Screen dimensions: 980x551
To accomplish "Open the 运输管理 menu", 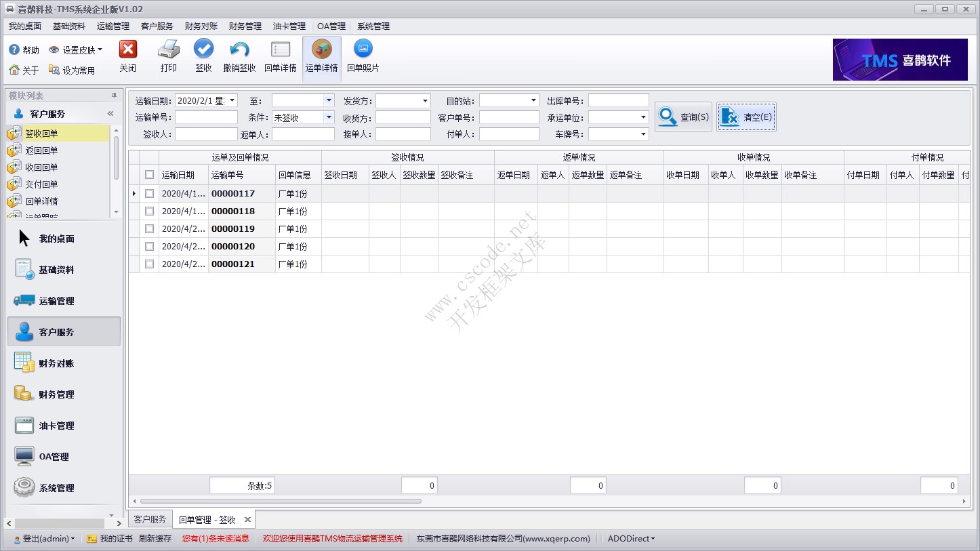I will [x=113, y=26].
